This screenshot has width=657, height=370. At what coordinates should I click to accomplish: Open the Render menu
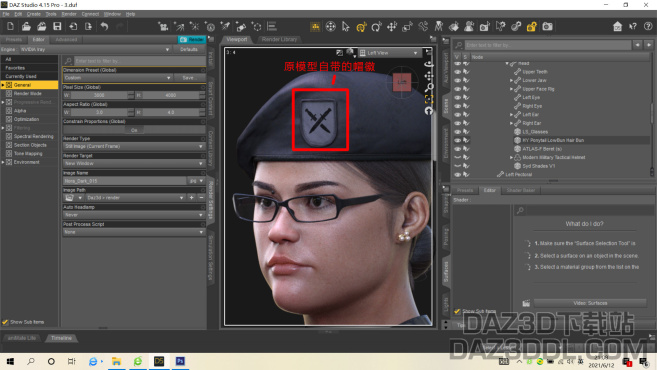69,14
